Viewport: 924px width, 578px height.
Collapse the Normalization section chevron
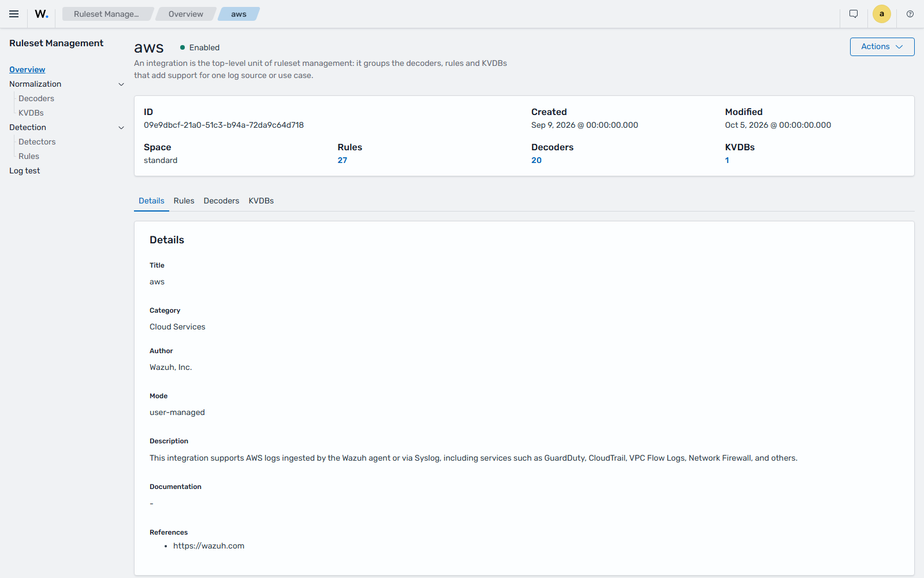(x=121, y=84)
